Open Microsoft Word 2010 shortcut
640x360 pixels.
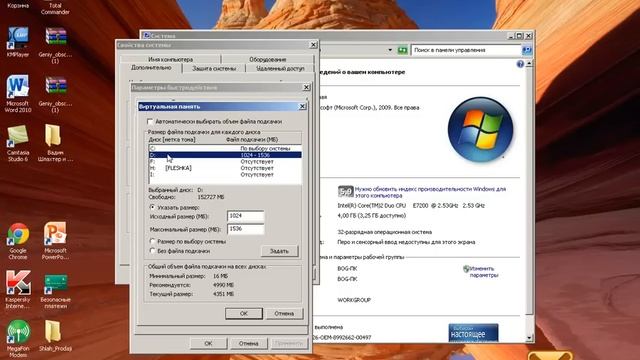(18, 93)
